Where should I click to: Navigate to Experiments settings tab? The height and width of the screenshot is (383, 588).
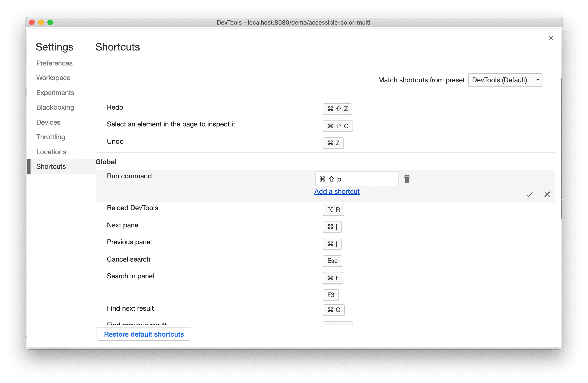56,92
